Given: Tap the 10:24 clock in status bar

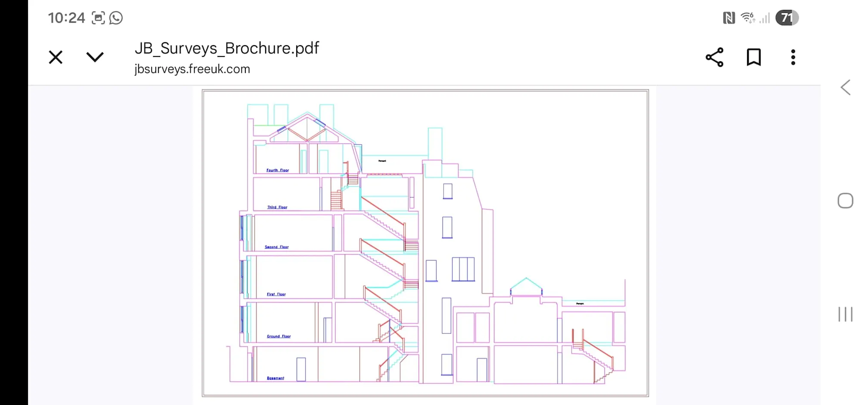Looking at the screenshot, I should coord(66,18).
